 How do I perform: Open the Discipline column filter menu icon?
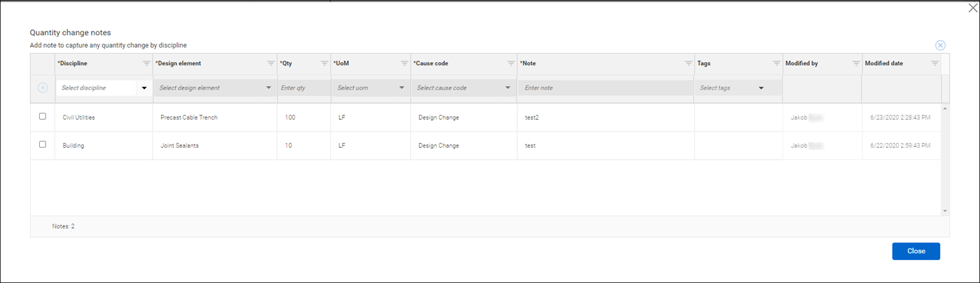point(146,63)
